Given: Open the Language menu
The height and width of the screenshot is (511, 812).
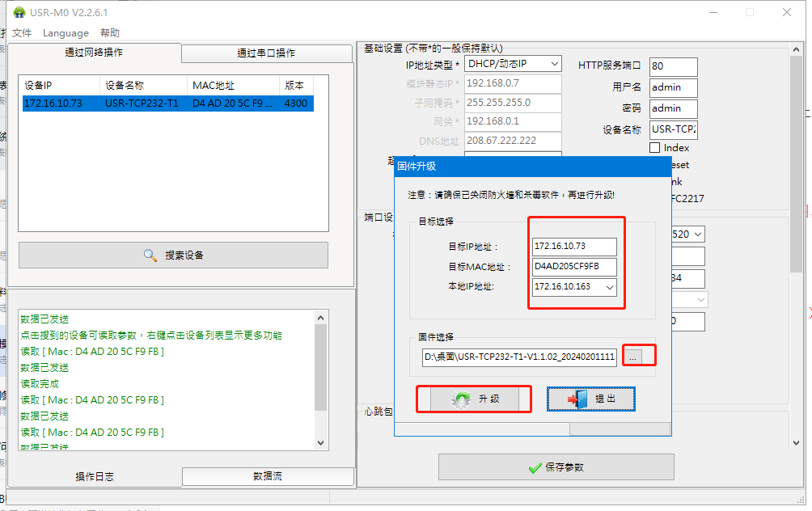Looking at the screenshot, I should 66,33.
